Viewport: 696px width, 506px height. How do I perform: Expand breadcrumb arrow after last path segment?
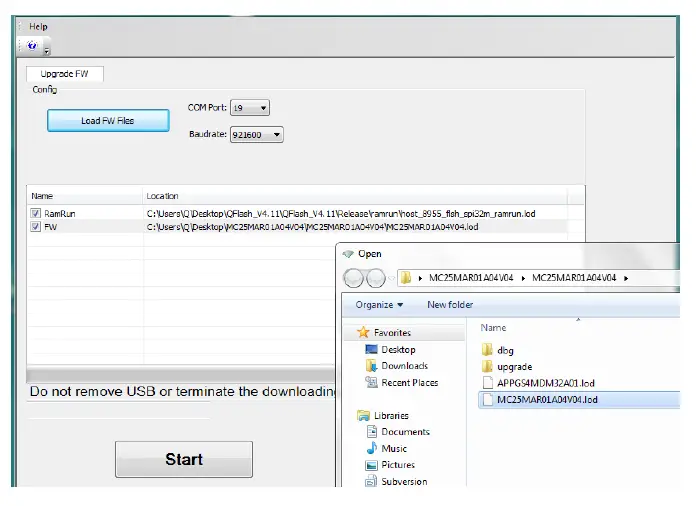[x=626, y=279]
